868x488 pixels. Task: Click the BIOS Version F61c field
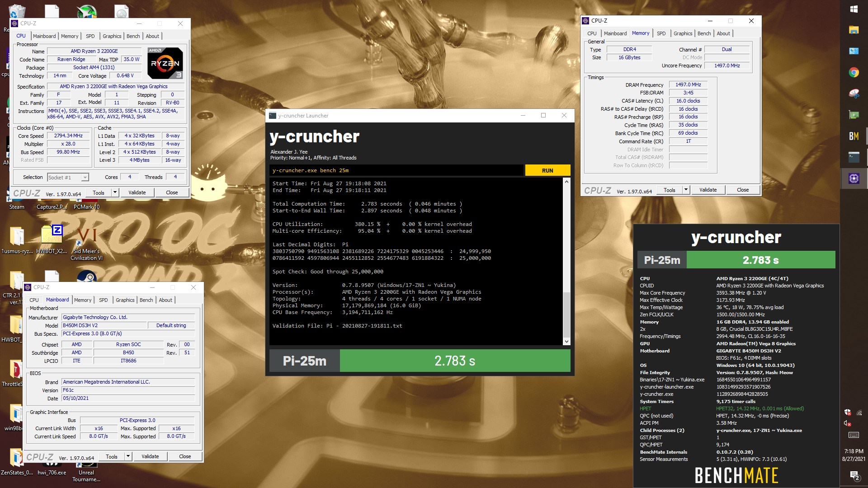[128, 390]
